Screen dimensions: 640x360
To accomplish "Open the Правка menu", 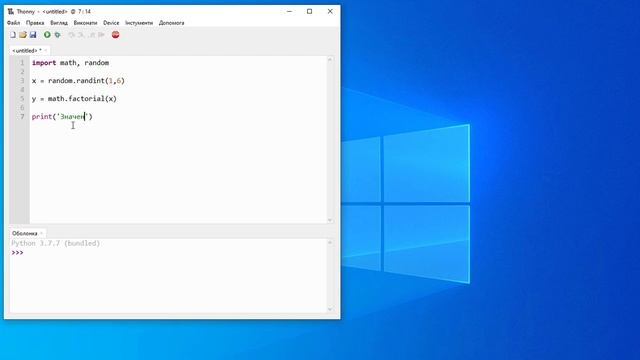I will (35, 23).
